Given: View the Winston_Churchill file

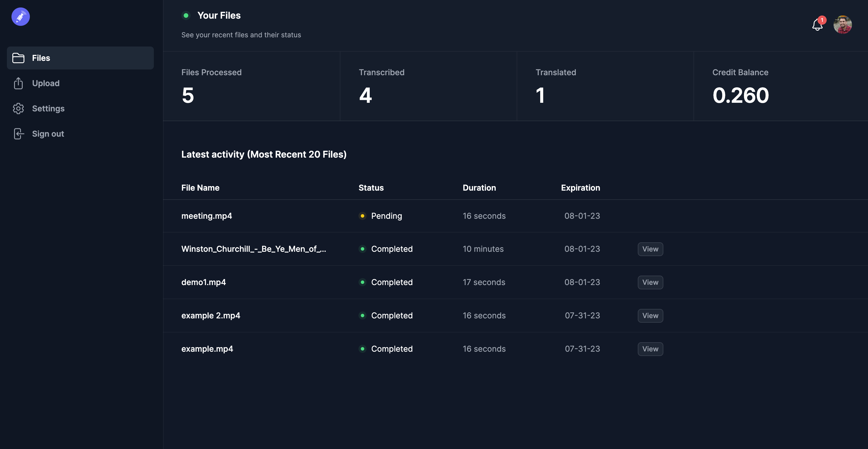Looking at the screenshot, I should (x=650, y=249).
